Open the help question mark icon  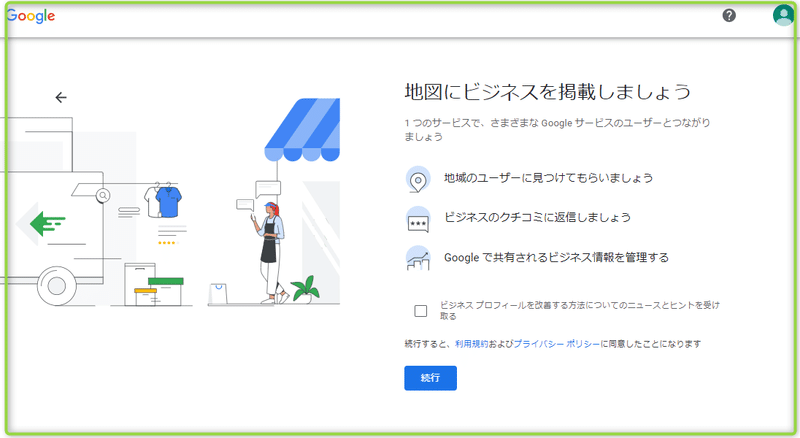coord(729,16)
